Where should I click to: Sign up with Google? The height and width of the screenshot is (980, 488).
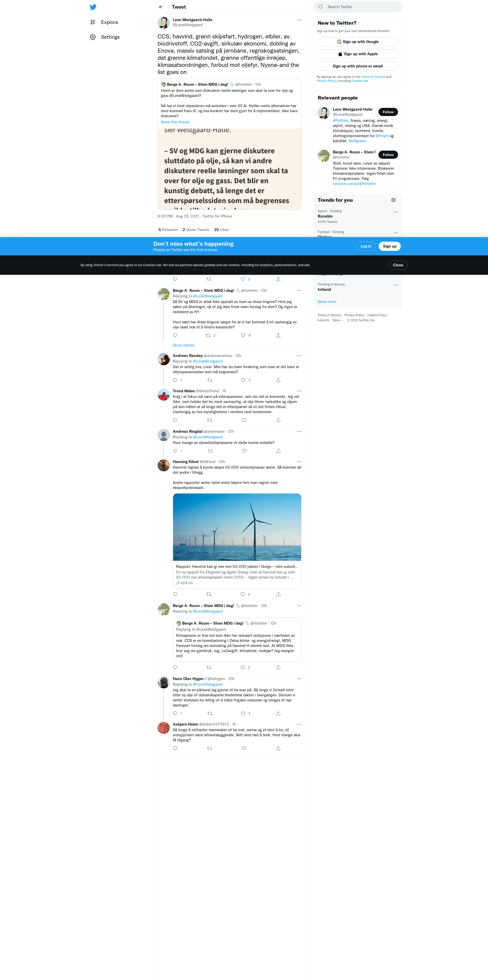[358, 41]
